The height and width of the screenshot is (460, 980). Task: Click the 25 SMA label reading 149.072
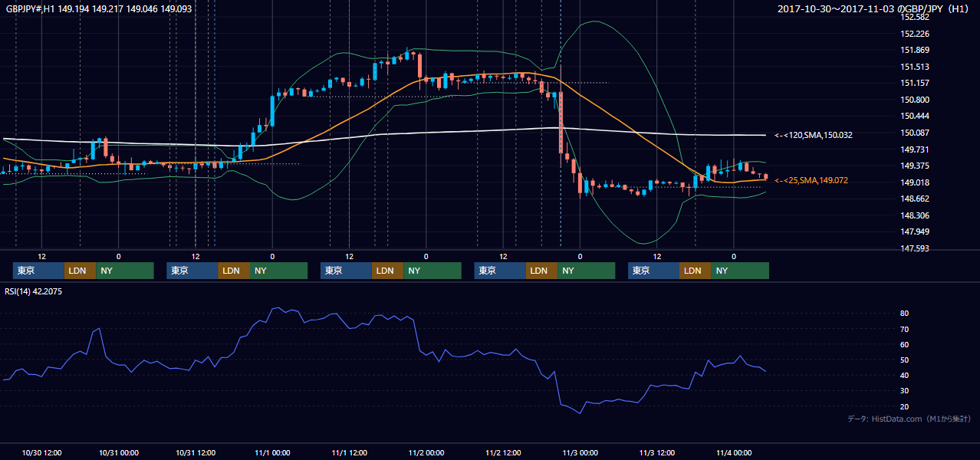pos(811,180)
